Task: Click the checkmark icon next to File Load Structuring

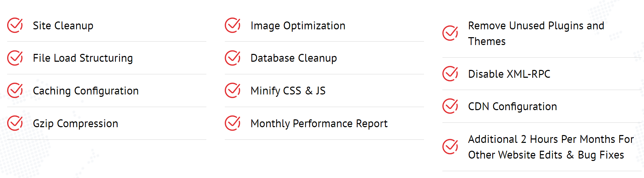Action: pos(15,58)
